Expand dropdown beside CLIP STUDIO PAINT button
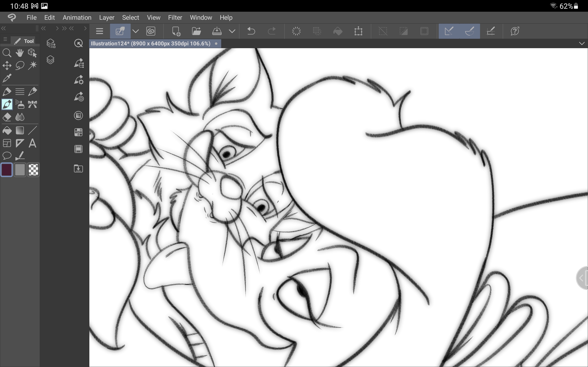Image resolution: width=588 pixels, height=367 pixels. pos(136,31)
